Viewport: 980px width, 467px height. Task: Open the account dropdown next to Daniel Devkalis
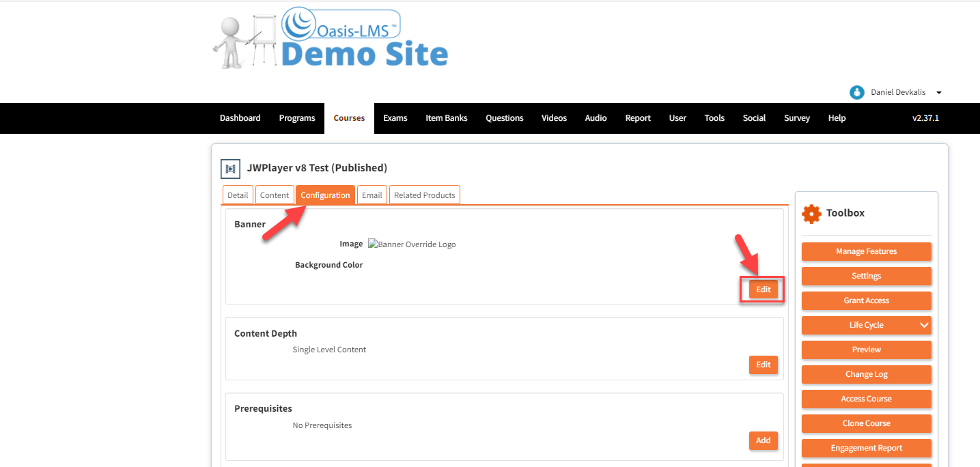939,92
